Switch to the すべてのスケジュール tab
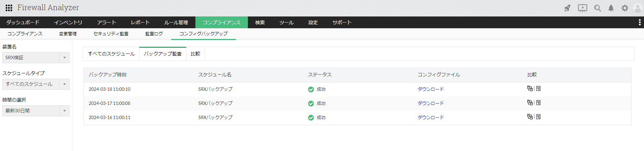This screenshot has height=151, width=644. pos(111,54)
